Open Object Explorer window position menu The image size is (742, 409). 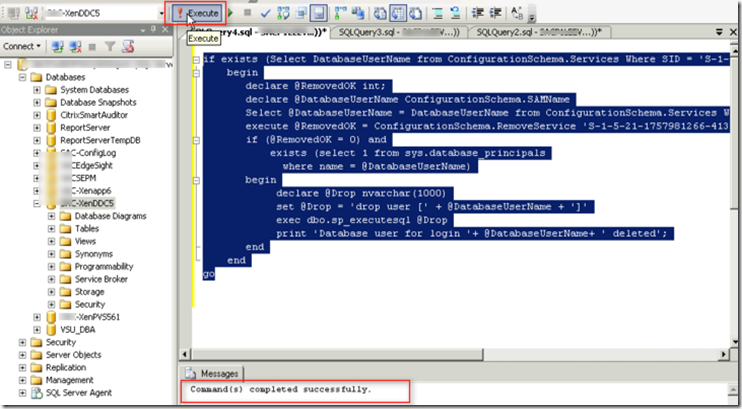point(143,30)
